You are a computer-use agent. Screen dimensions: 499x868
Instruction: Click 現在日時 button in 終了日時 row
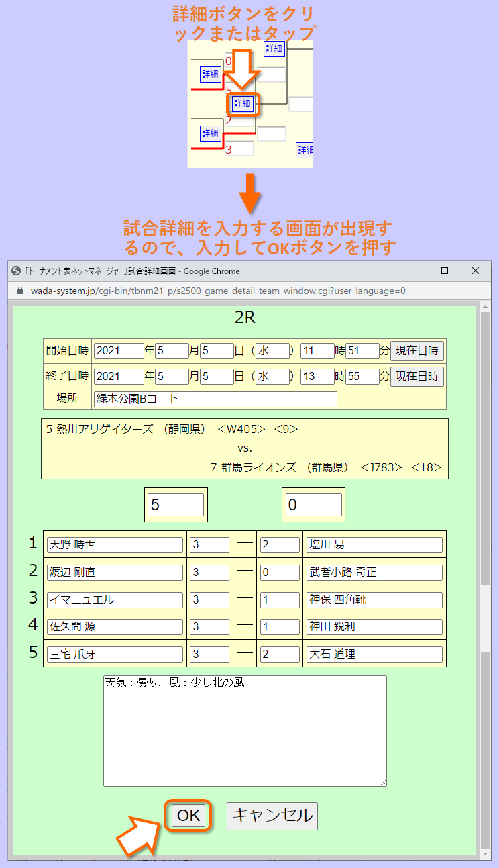417,376
